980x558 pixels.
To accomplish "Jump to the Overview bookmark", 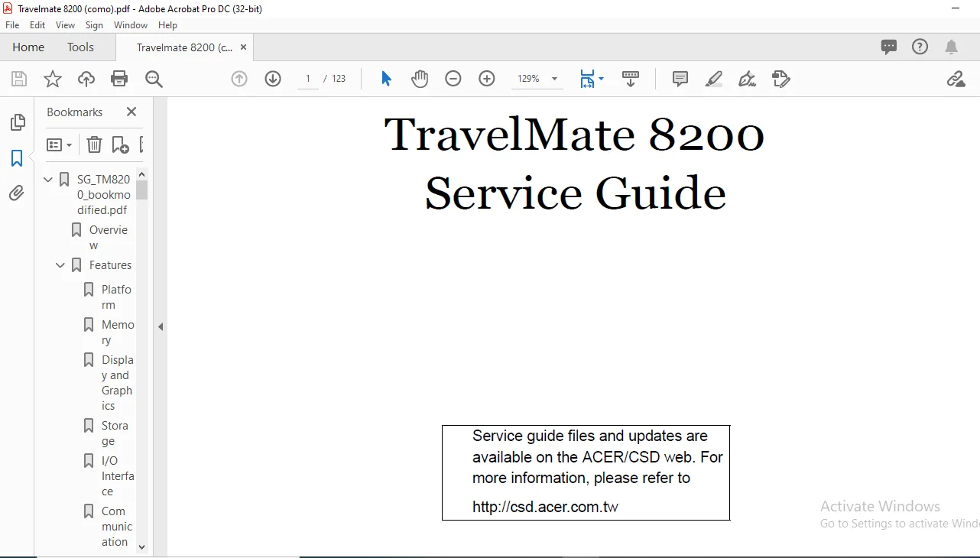I will coord(109,238).
